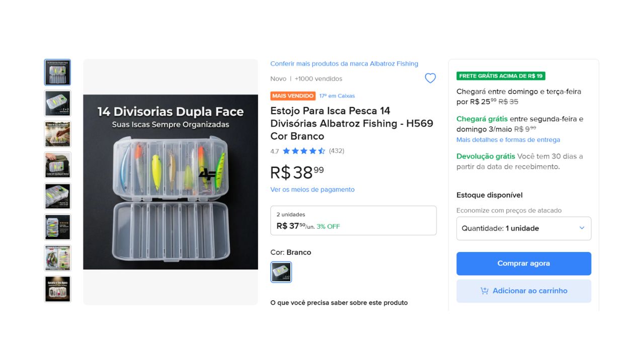The image size is (644, 362).
Task: Click the (432) reviews count
Action: 337,150
